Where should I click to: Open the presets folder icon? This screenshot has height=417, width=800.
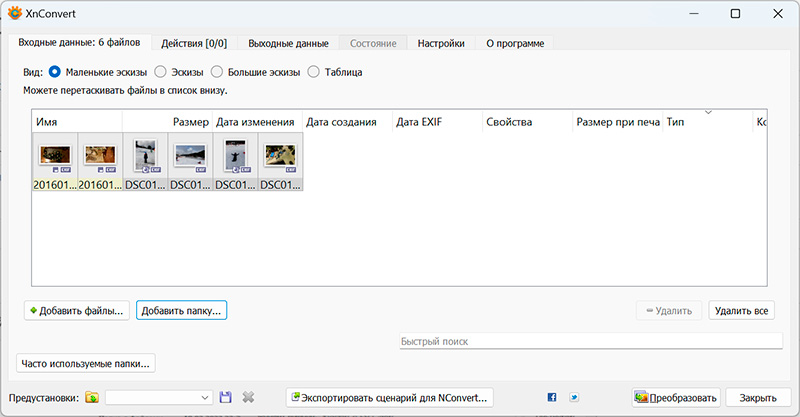click(x=92, y=397)
